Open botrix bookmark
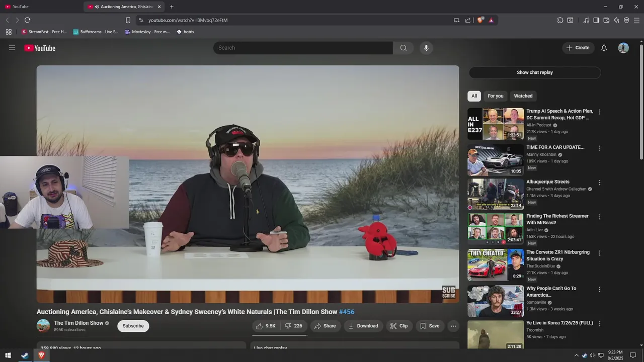 click(x=186, y=32)
